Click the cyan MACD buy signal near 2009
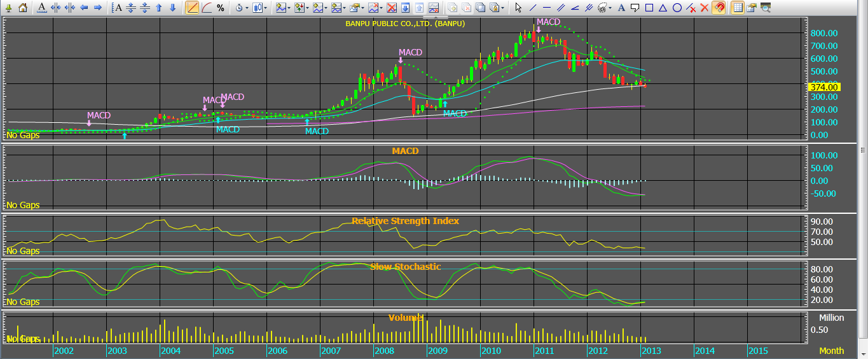Image resolution: width=868 pixels, height=359 pixels. point(455,113)
